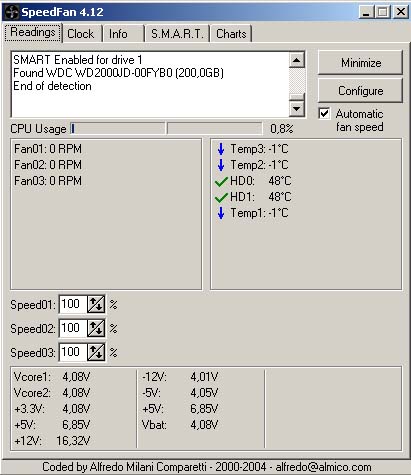Image resolution: width=411 pixels, height=475 pixels.
Task: Select the 'Fan03: 0 RPM' reading
Action: [48, 181]
